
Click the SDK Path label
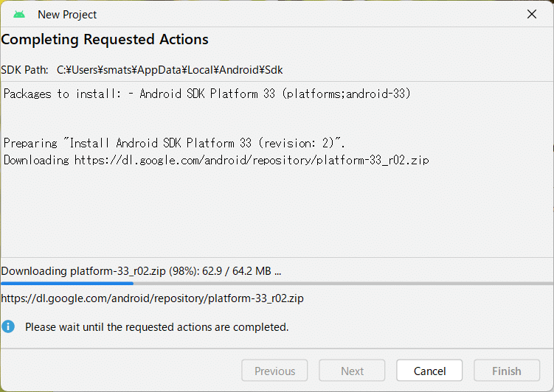pos(24,70)
